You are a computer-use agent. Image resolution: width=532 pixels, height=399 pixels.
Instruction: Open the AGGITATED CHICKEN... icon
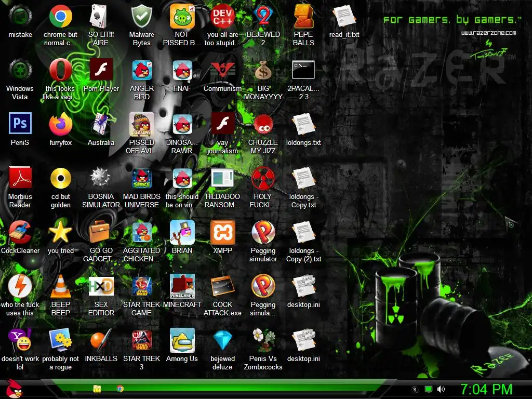141,232
